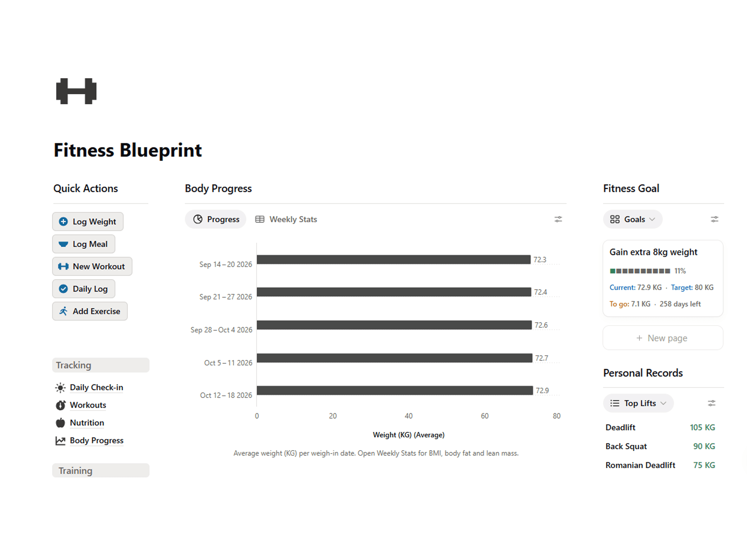The image size is (747, 560).
Task: Click the runner icon on Add Exercise
Action: pyautogui.click(x=63, y=311)
